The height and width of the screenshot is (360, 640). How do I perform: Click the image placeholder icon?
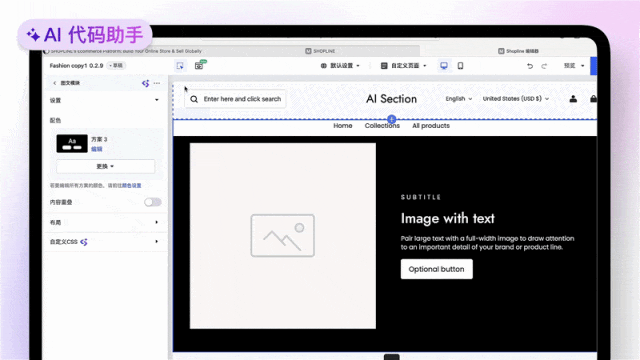coord(282,236)
